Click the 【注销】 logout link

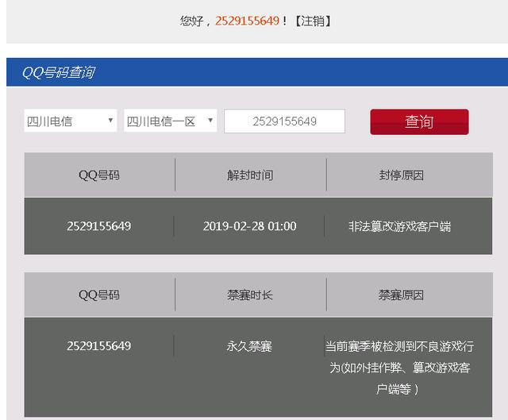tap(313, 21)
